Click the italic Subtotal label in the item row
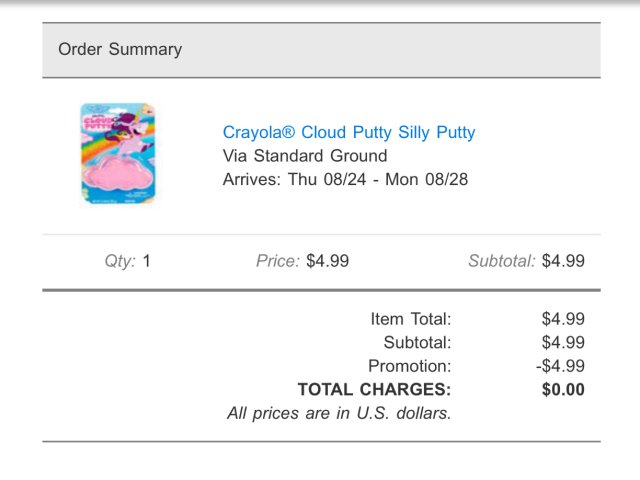This screenshot has height=480, width=640. point(502,261)
